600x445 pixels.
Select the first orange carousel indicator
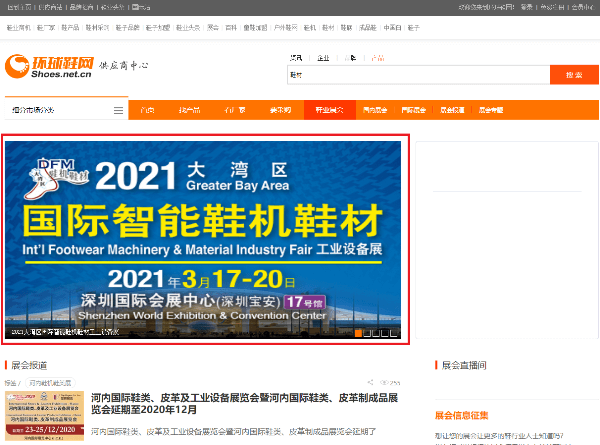click(x=358, y=333)
